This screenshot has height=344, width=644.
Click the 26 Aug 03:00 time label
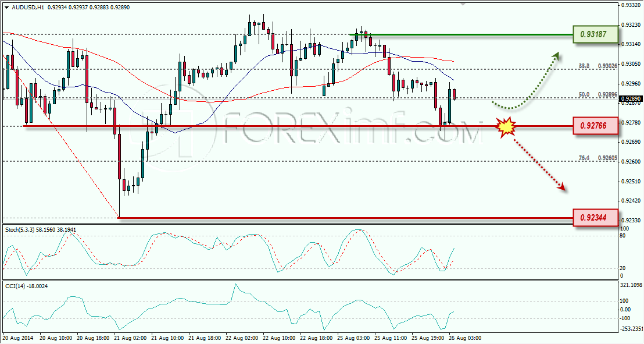pos(466,338)
